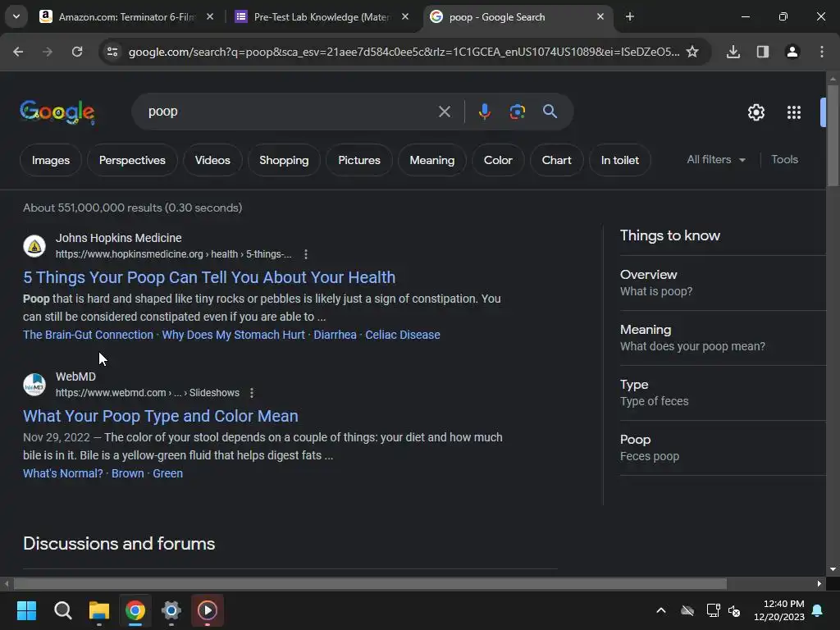The width and height of the screenshot is (840, 630).
Task: Expand Meaning in Things to know
Action: [722, 338]
